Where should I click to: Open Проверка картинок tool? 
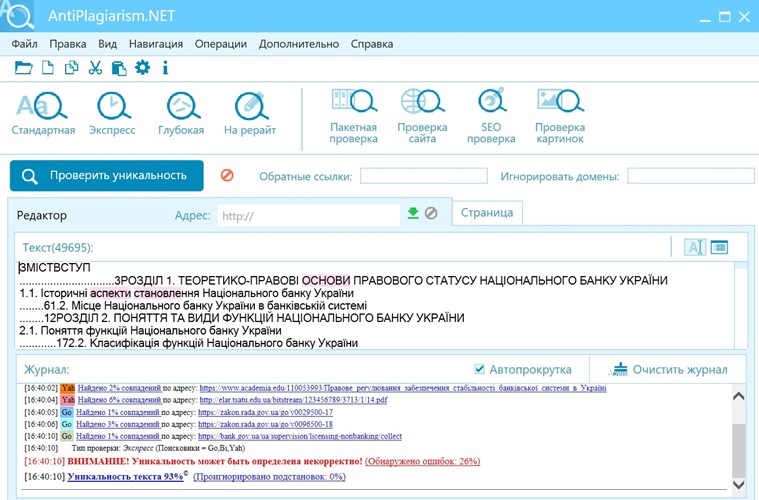(x=560, y=116)
